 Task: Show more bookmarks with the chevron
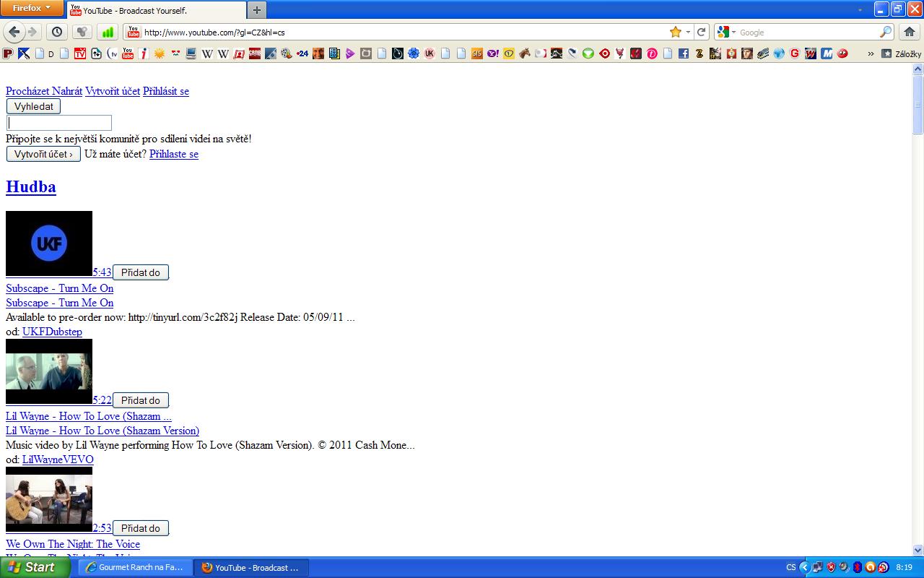(x=871, y=53)
